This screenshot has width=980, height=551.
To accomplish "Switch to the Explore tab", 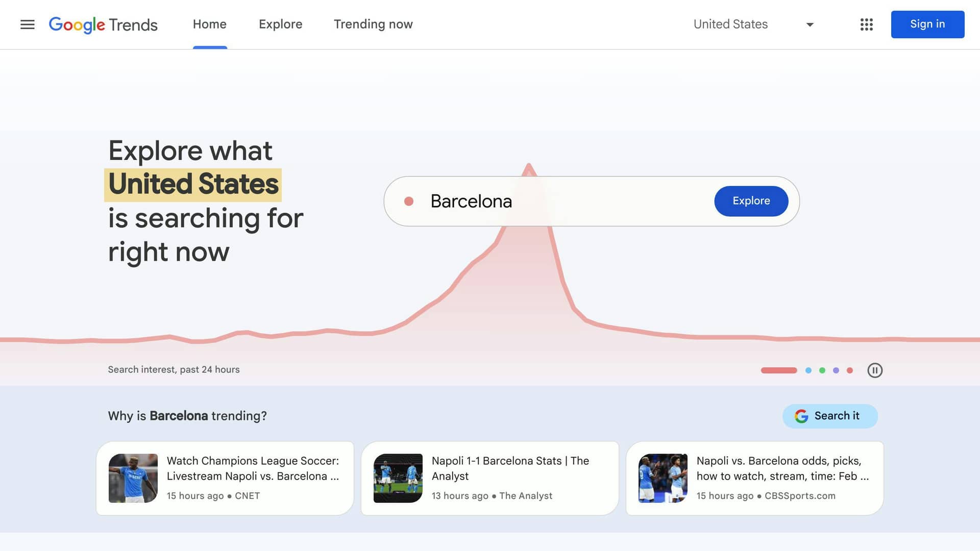I will [280, 24].
